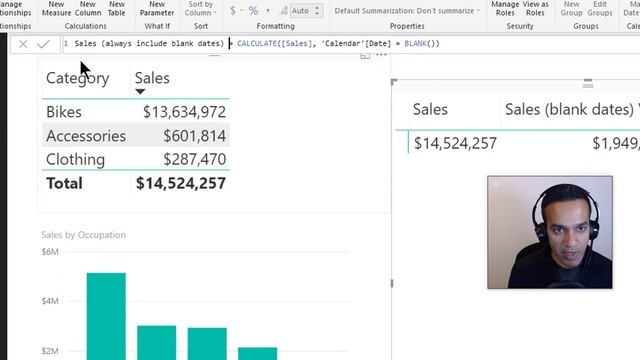
Task: Click inside the DAX formula bar text
Action: (256, 43)
